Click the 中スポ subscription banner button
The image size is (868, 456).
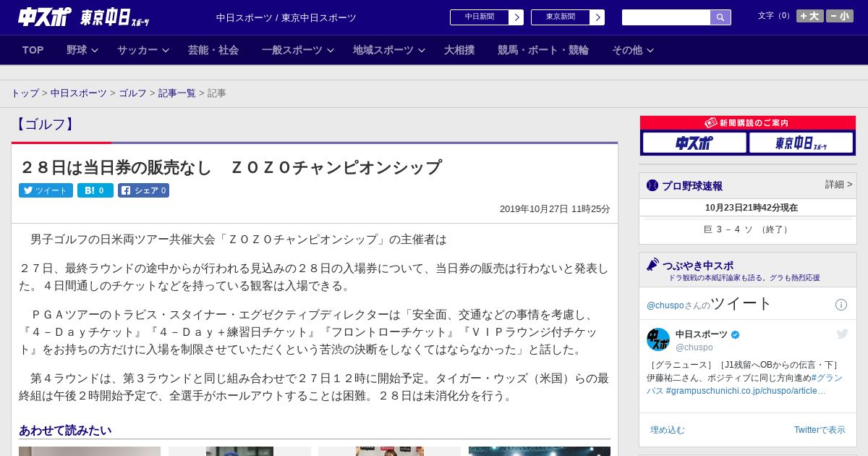click(694, 143)
